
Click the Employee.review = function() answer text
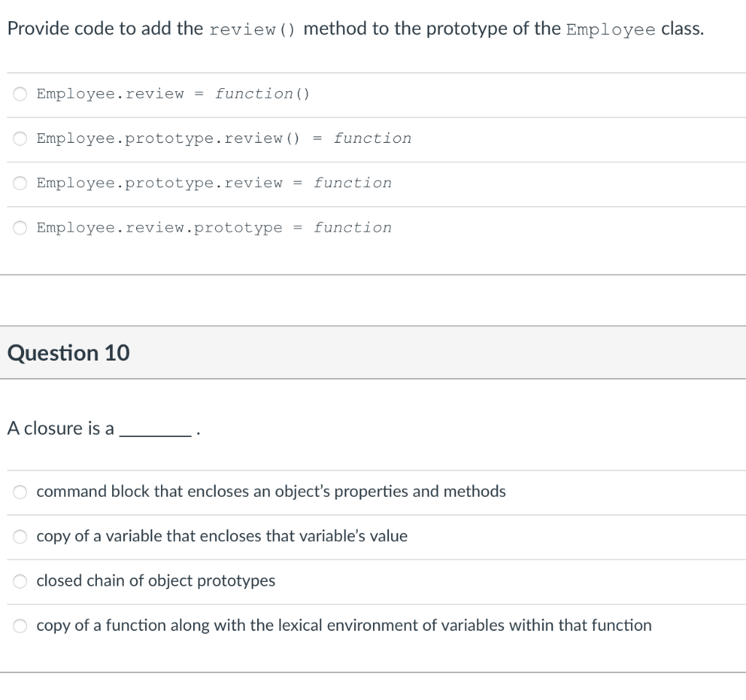pyautogui.click(x=174, y=93)
